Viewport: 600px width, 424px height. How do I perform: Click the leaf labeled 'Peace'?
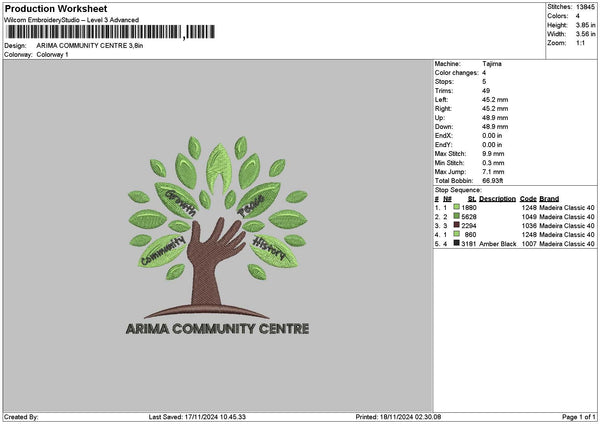[x=258, y=200]
